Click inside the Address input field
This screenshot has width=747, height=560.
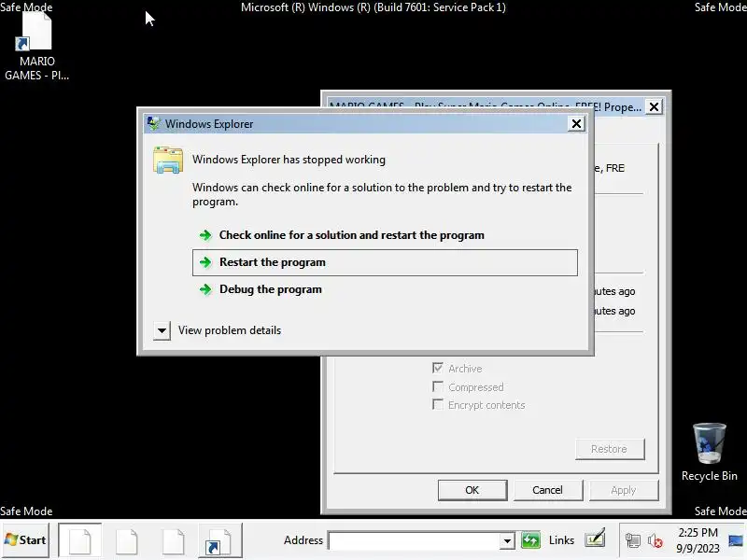(414, 541)
